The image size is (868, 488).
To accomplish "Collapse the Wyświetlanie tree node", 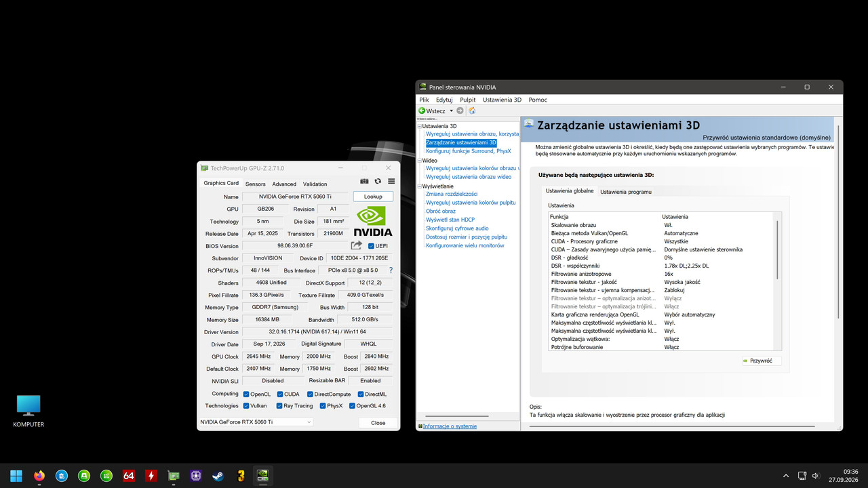I will [420, 186].
